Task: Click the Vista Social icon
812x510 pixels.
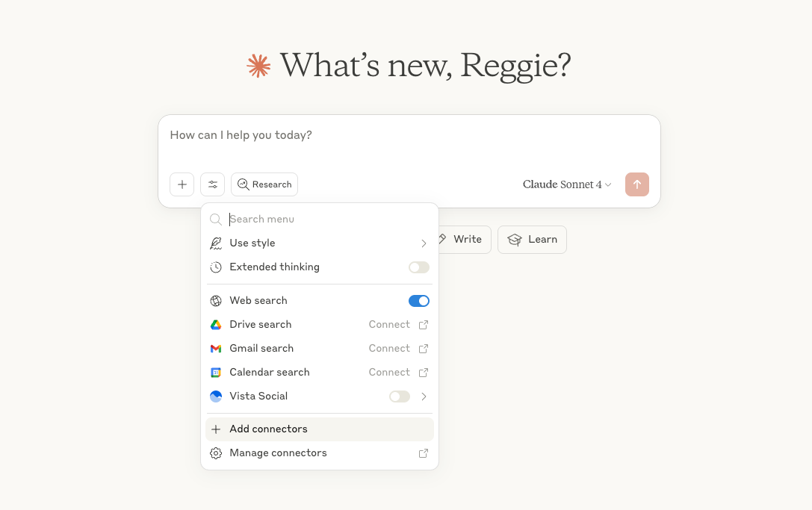Action: point(216,396)
